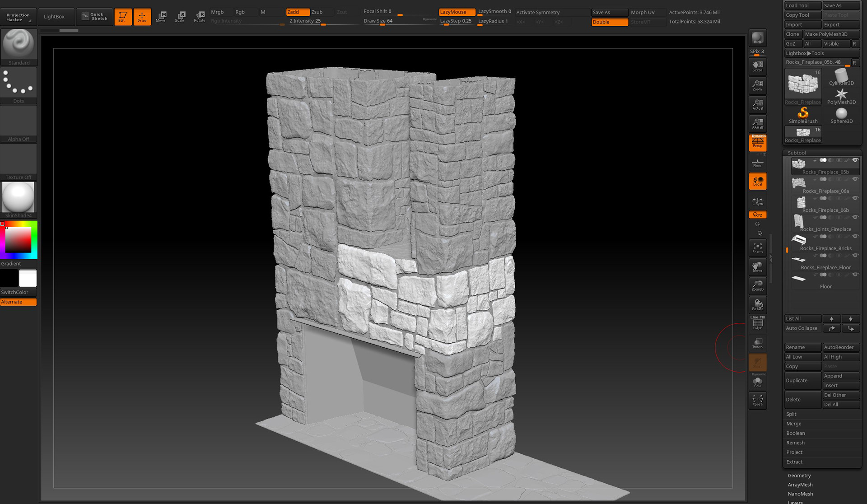Enable the Floor grid icon
This screenshot has width=867, height=504.
(757, 162)
